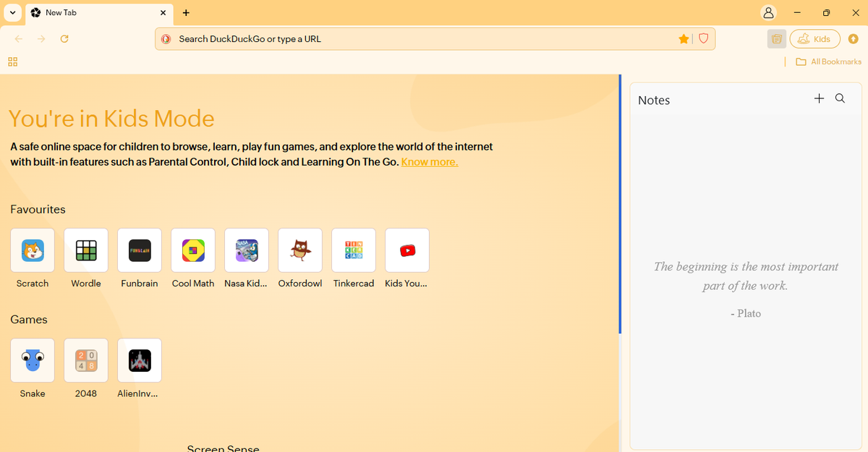Play the Snake game
This screenshot has width=868, height=452.
click(32, 359)
